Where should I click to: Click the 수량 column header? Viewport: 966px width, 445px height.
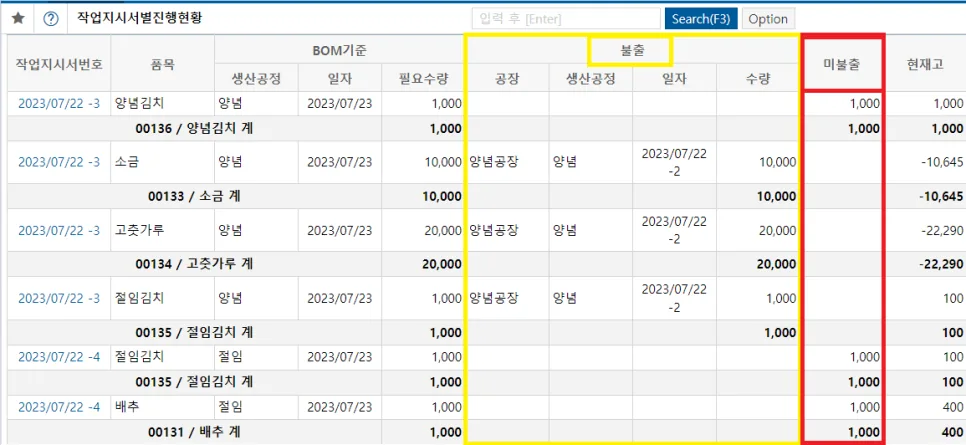759,78
